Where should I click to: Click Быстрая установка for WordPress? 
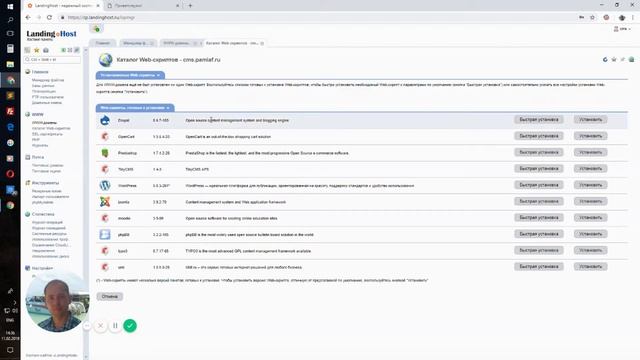539,185
